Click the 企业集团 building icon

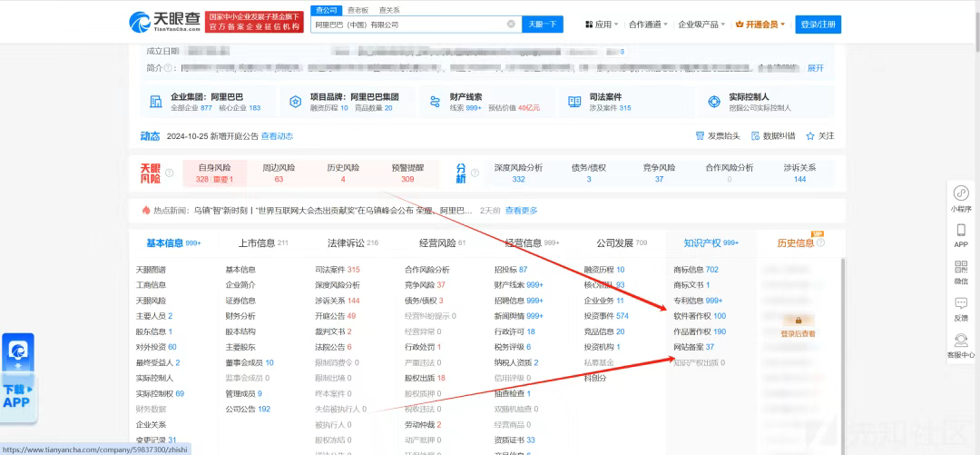point(156,102)
